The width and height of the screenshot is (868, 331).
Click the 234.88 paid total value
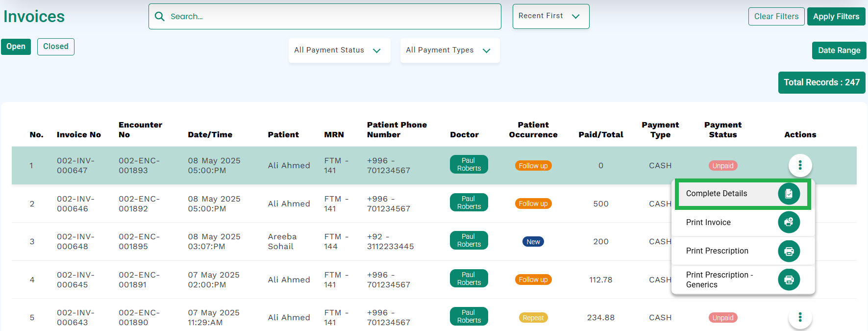point(601,318)
